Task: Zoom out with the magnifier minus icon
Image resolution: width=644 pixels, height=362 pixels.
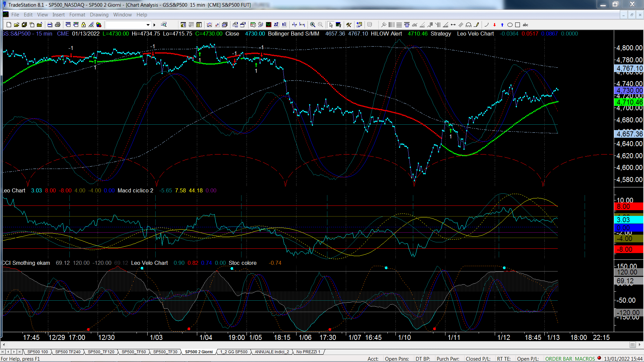Action: click(320, 25)
